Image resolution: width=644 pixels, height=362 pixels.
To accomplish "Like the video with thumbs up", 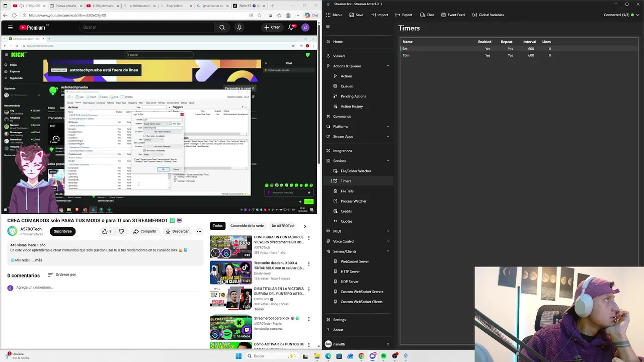I will (x=107, y=231).
